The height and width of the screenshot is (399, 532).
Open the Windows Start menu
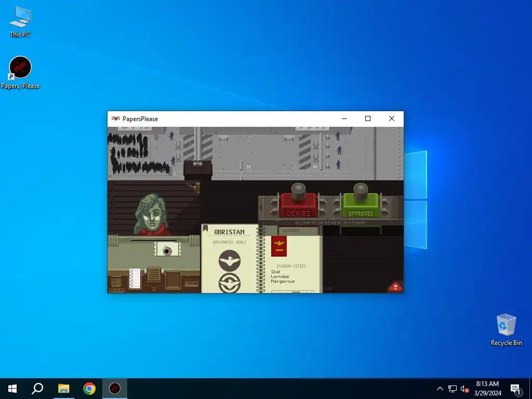pyautogui.click(x=12, y=389)
